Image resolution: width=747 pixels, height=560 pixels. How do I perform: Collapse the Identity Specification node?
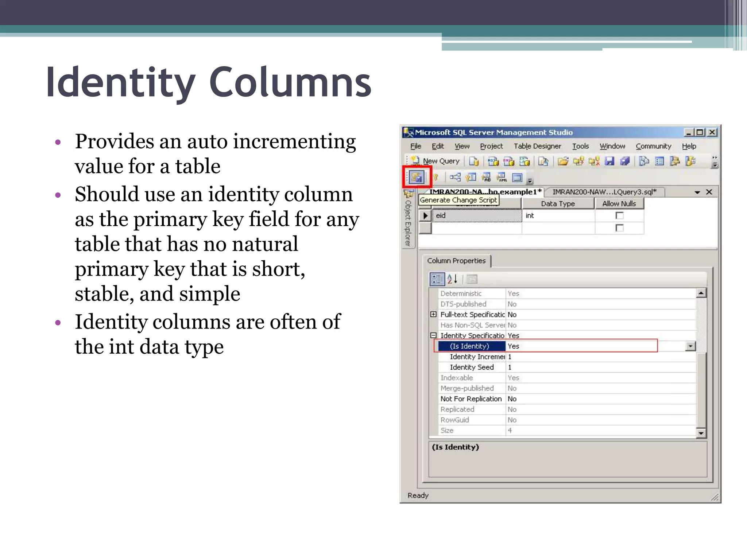click(x=433, y=335)
